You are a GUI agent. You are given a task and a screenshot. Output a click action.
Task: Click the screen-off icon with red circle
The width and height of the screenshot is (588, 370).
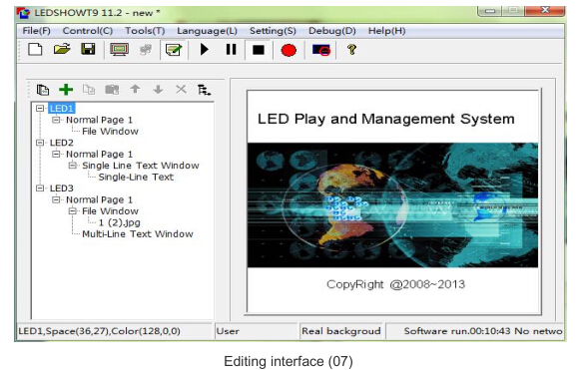[321, 50]
